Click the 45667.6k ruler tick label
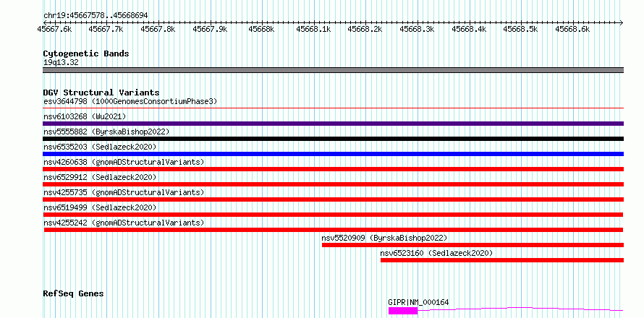Image resolution: width=644 pixels, height=318 pixels. tap(54, 29)
